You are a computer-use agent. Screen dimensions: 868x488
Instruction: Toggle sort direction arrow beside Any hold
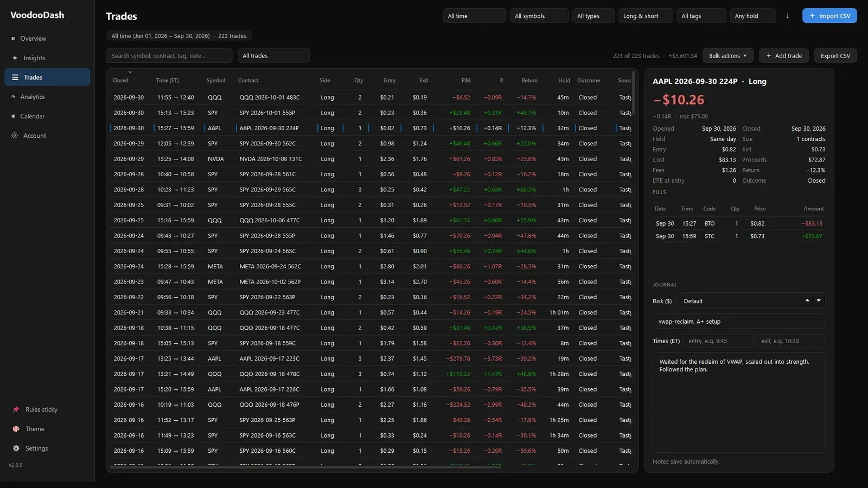coord(787,16)
